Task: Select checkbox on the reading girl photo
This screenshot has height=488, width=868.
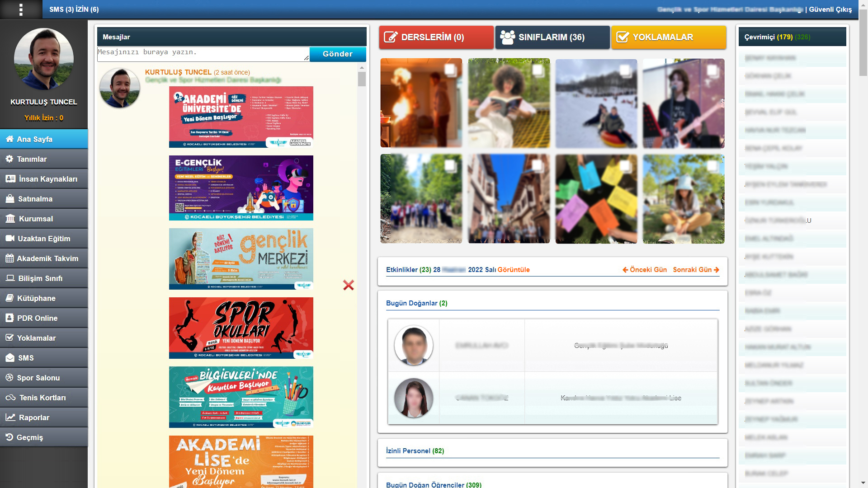Action: coord(537,70)
